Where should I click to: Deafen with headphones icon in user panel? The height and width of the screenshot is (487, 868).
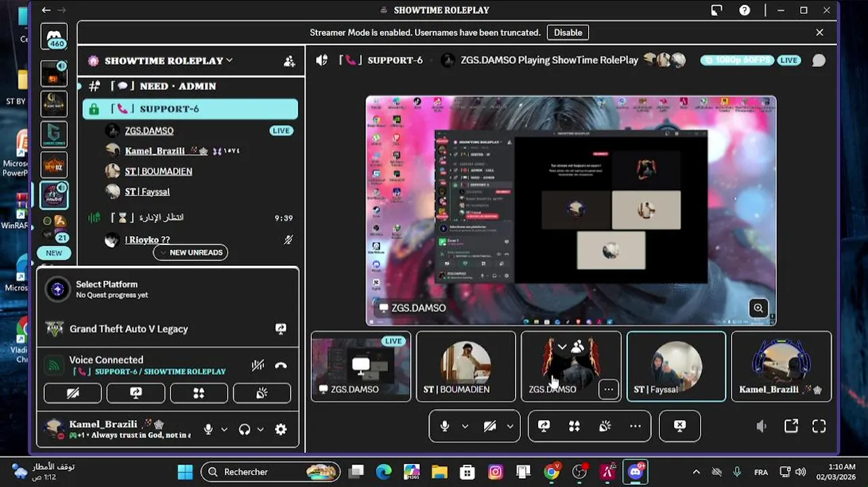(x=245, y=430)
